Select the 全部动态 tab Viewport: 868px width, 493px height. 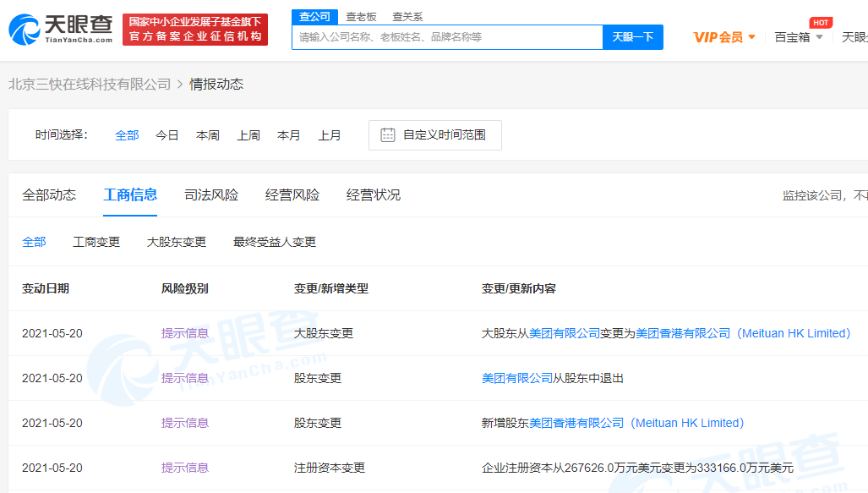tap(49, 195)
